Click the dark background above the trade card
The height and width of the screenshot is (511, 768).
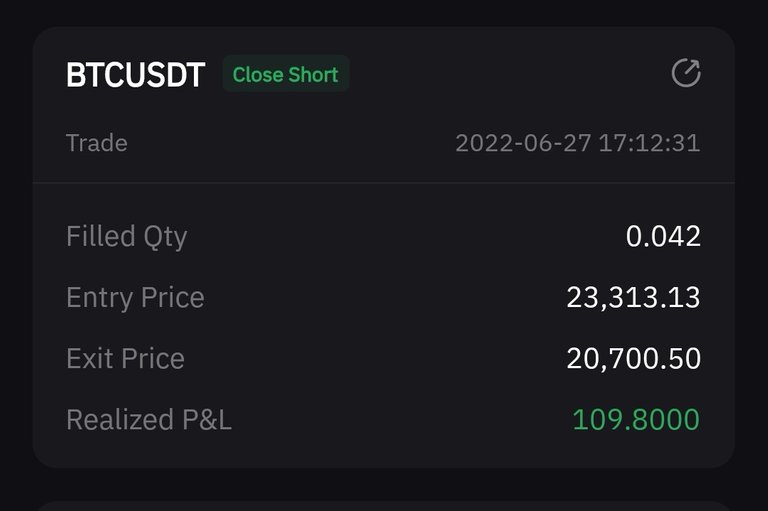point(384,12)
